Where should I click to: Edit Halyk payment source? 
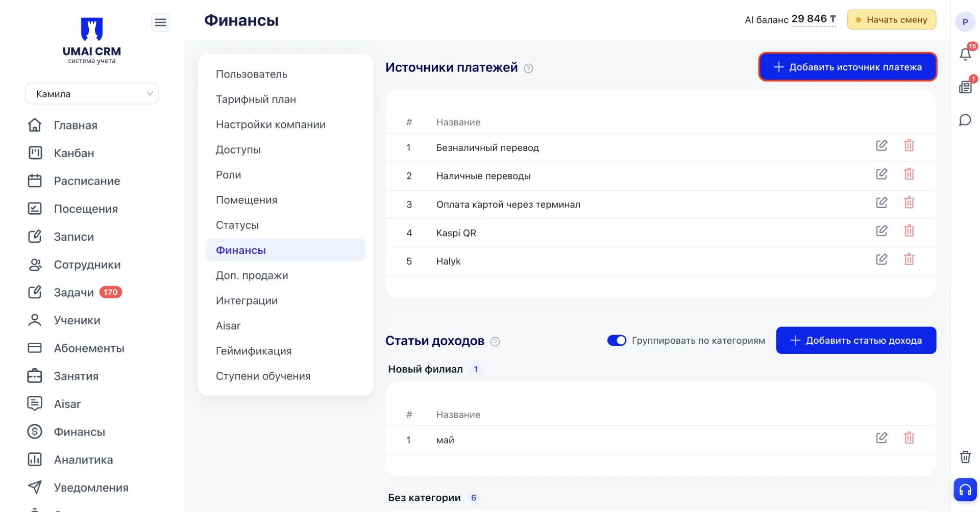tap(881, 259)
